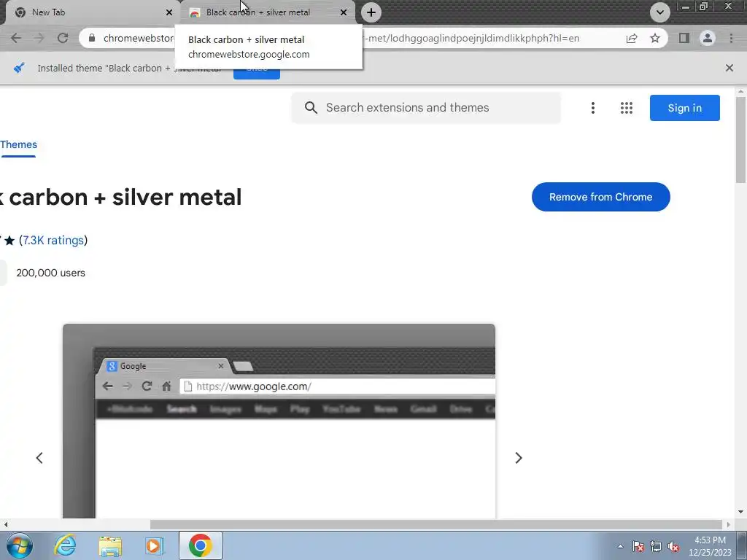Click the vertical scrollbar thumb
Screen dimensions: 747x560
click(x=740, y=140)
